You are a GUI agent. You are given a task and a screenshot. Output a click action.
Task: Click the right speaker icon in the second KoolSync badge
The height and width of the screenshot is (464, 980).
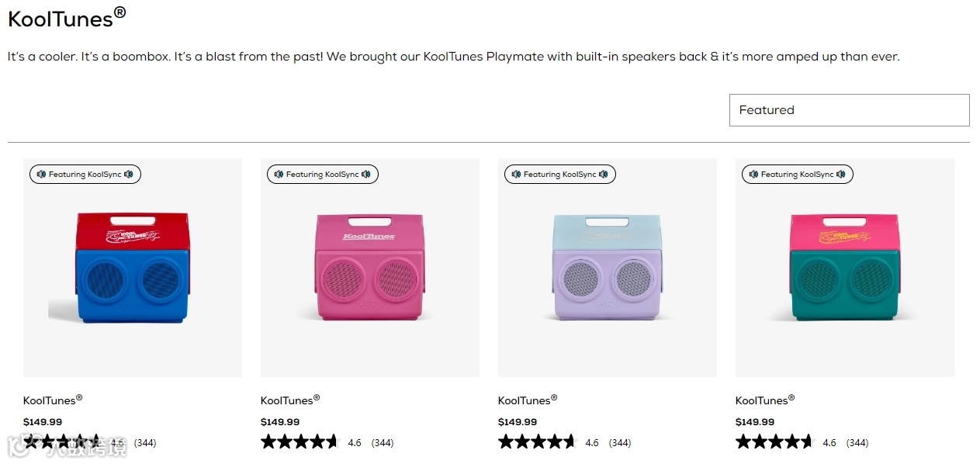(366, 175)
